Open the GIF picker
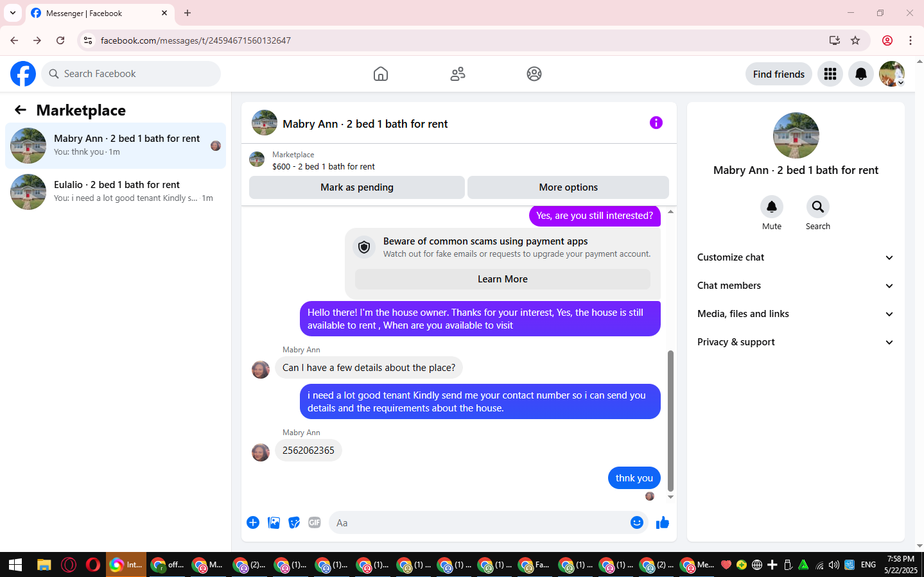 315,522
